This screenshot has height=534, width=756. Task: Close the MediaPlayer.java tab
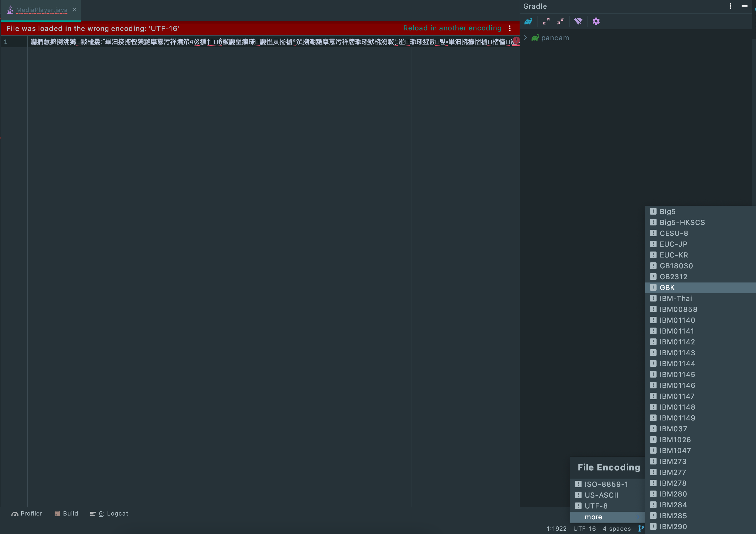[74, 10]
